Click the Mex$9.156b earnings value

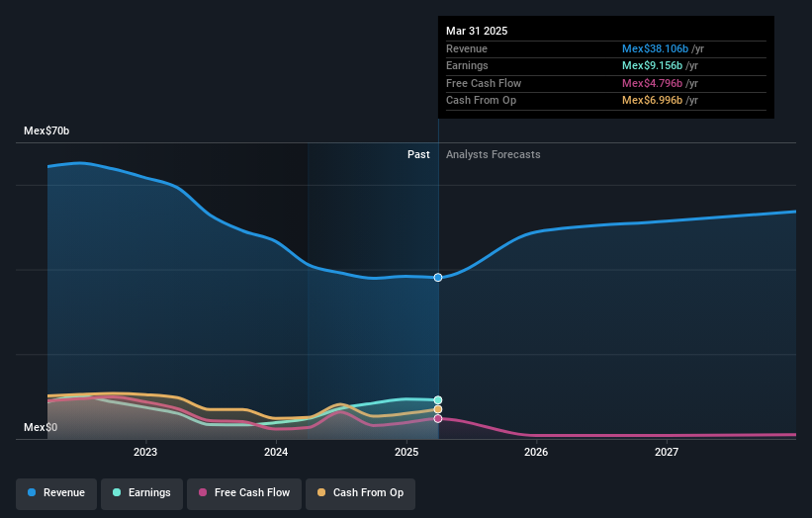point(652,65)
